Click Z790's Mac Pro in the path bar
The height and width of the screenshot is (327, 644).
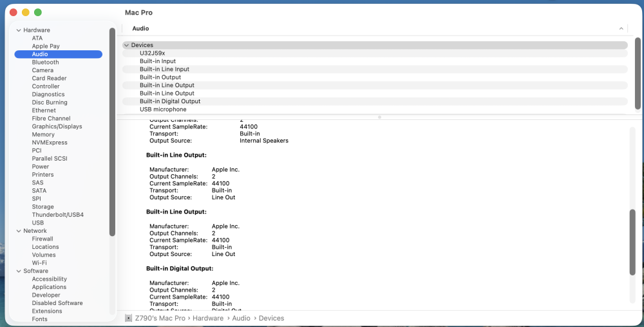pos(160,318)
